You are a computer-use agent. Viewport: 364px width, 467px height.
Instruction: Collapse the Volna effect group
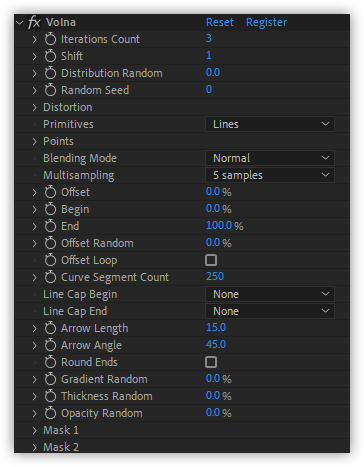[20, 23]
